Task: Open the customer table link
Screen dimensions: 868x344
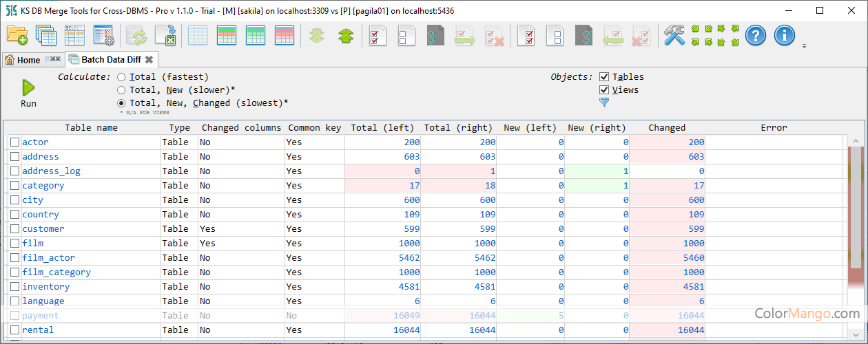Action: click(x=43, y=228)
